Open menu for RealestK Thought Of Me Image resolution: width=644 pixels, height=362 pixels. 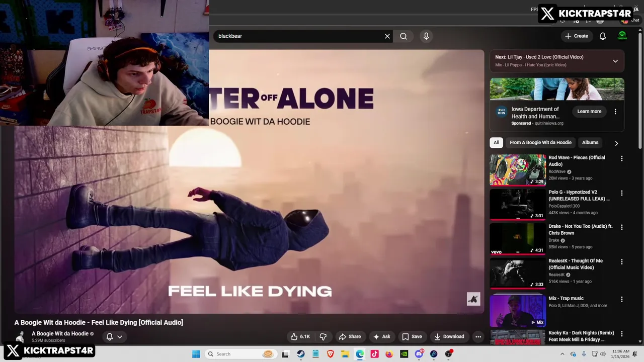[622, 261]
